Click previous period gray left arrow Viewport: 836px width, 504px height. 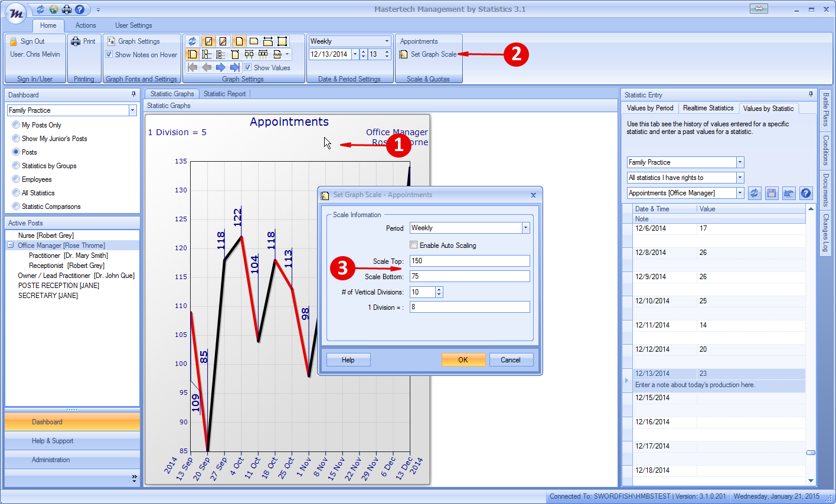[207, 67]
